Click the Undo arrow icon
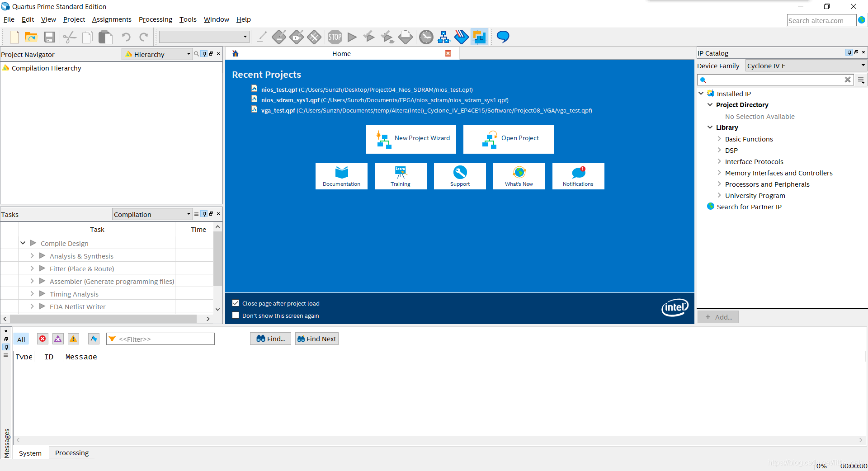This screenshot has width=868, height=471. [x=126, y=37]
